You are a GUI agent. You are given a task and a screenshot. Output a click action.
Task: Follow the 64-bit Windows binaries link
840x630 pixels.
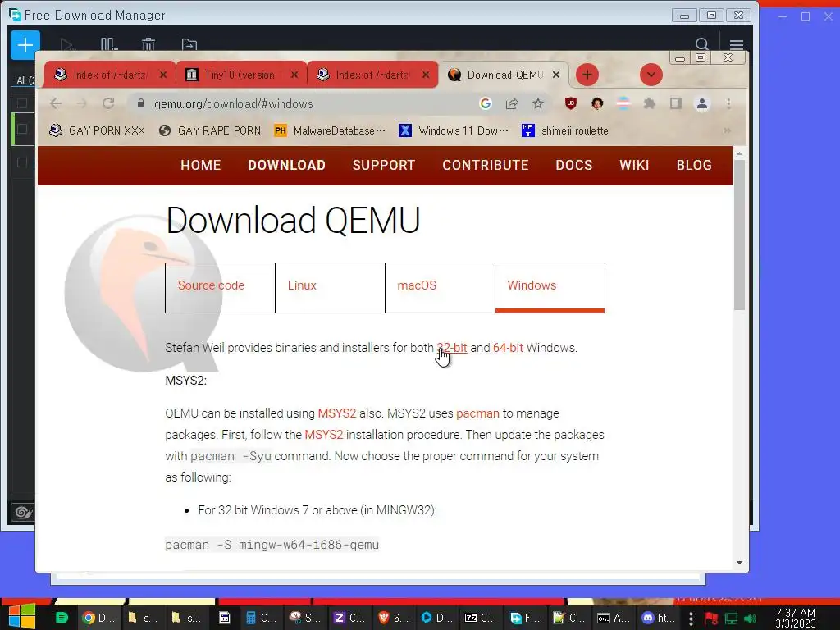[508, 348]
